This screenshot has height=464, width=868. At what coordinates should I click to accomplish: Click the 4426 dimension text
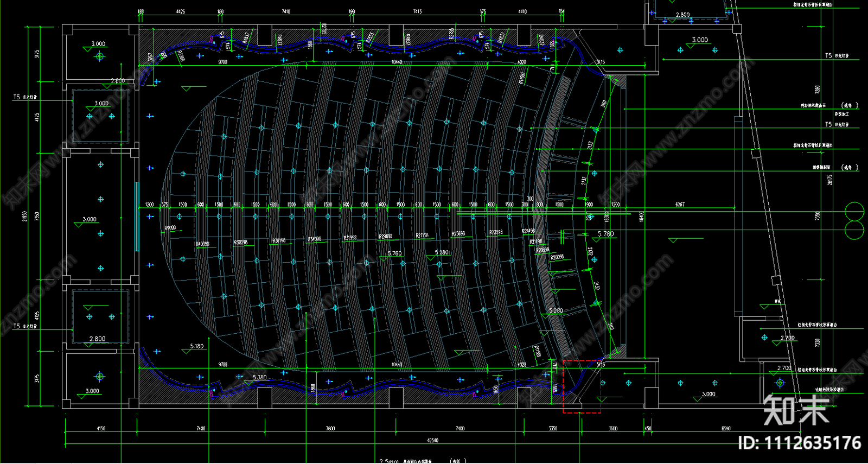181,11
